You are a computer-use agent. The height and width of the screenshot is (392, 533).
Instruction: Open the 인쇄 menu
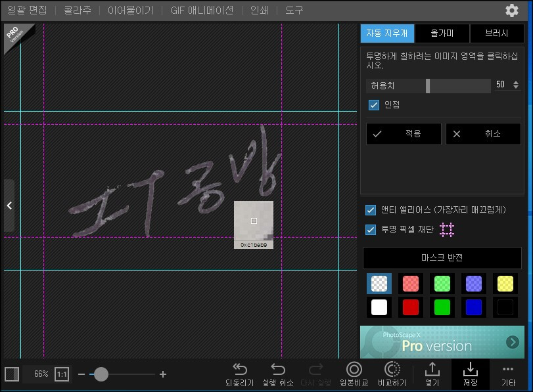pos(259,11)
